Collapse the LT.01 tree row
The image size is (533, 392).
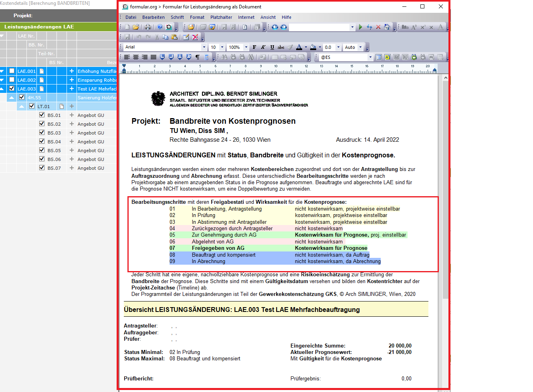click(x=22, y=107)
